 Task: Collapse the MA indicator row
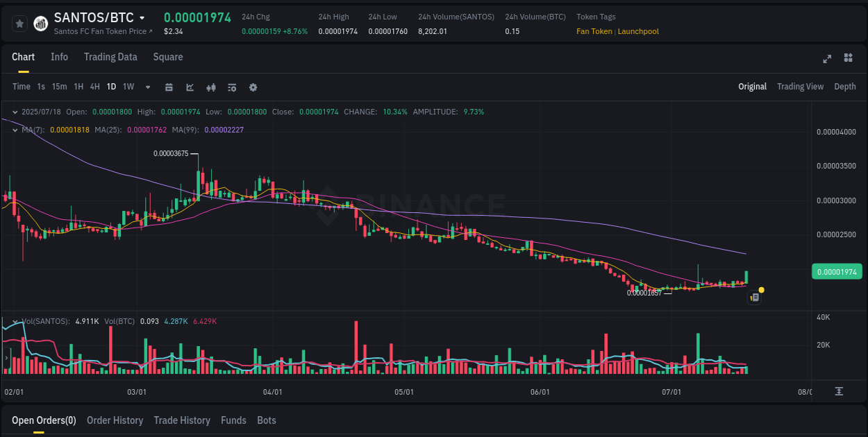pyautogui.click(x=15, y=130)
